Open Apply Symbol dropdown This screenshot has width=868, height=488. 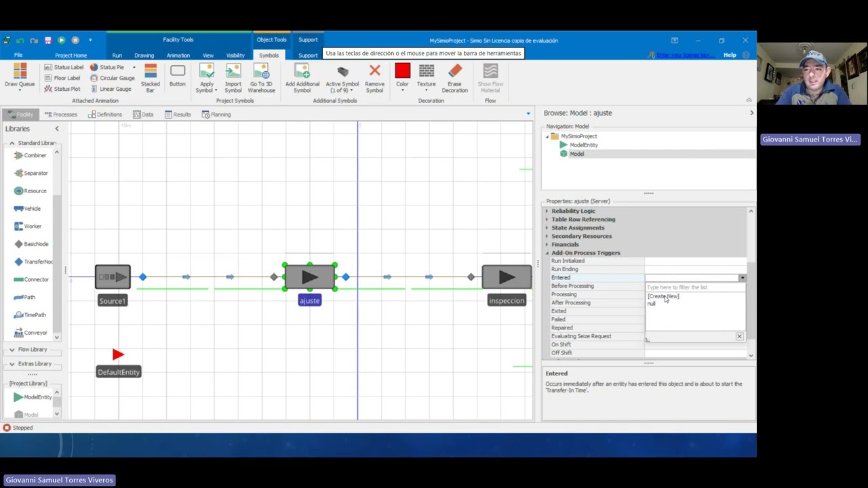206,79
